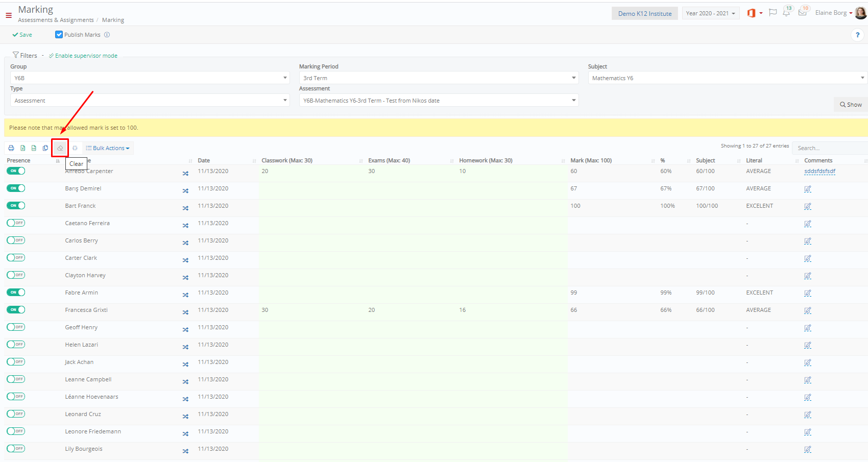Export table to CSV icon
The image size is (868, 462).
click(34, 148)
